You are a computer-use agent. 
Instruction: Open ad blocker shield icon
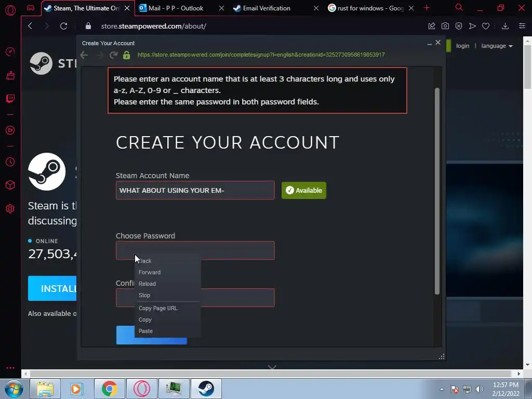(459, 26)
